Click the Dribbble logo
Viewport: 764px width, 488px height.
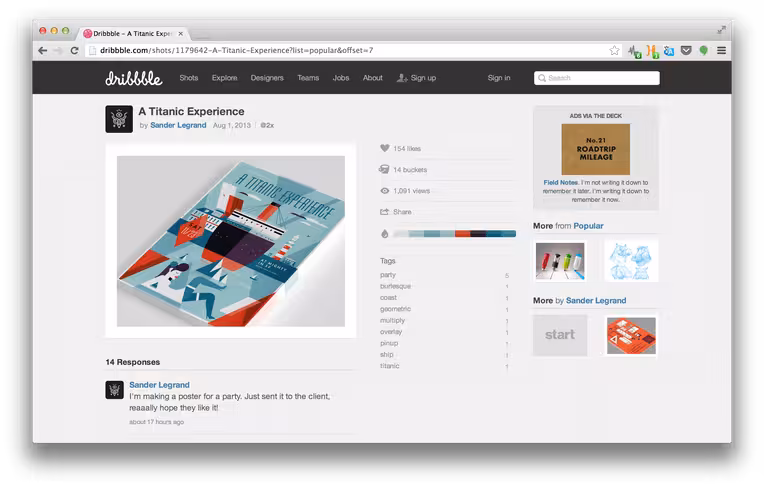click(134, 78)
